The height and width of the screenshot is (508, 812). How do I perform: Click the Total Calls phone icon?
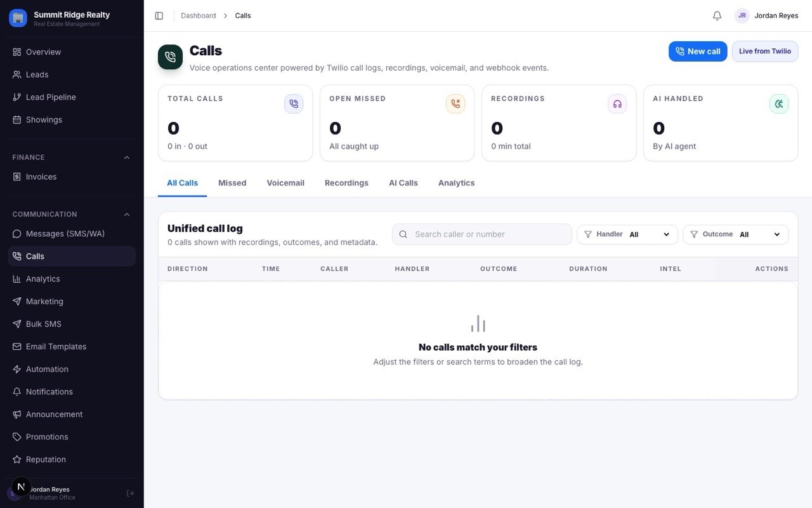[294, 104]
